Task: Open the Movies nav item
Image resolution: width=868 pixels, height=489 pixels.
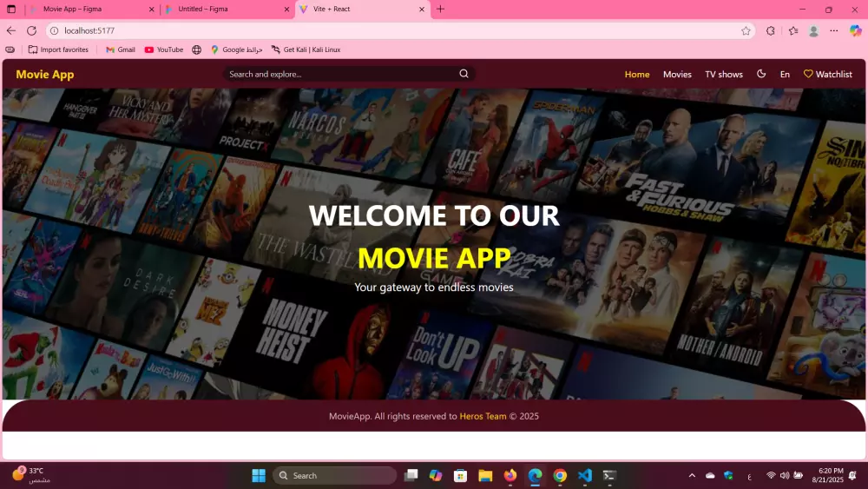Action: 677,74
